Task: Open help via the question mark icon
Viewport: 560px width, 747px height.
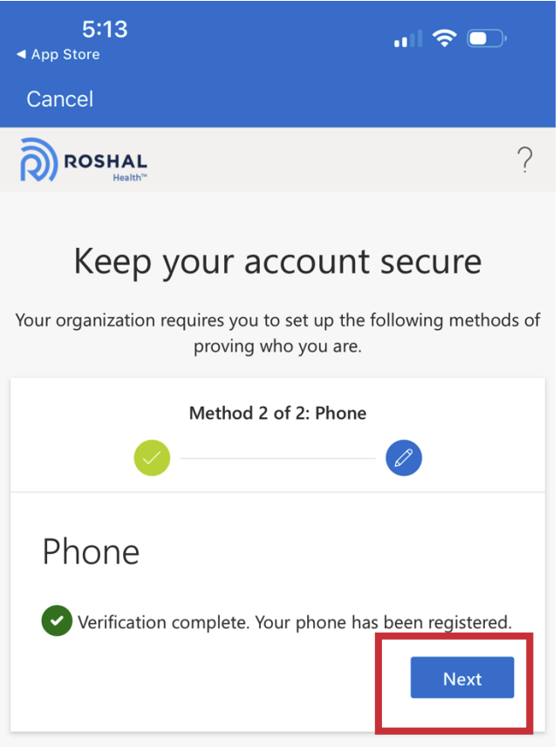Action: [524, 161]
